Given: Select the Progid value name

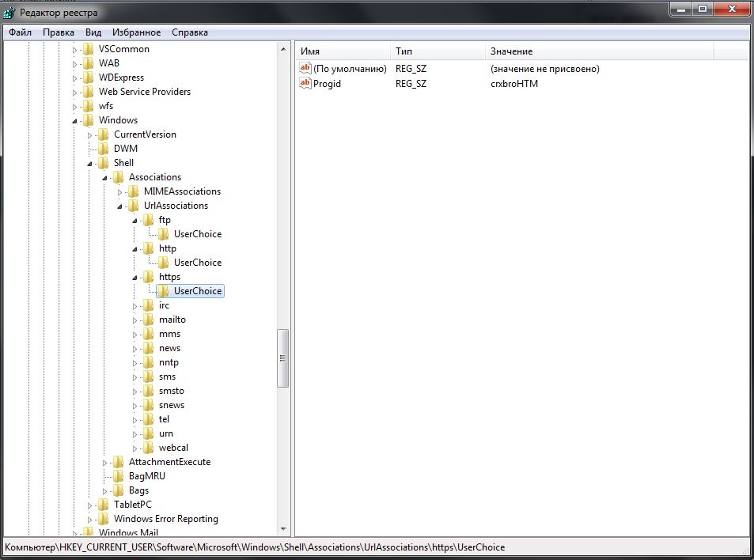Looking at the screenshot, I should pyautogui.click(x=327, y=84).
